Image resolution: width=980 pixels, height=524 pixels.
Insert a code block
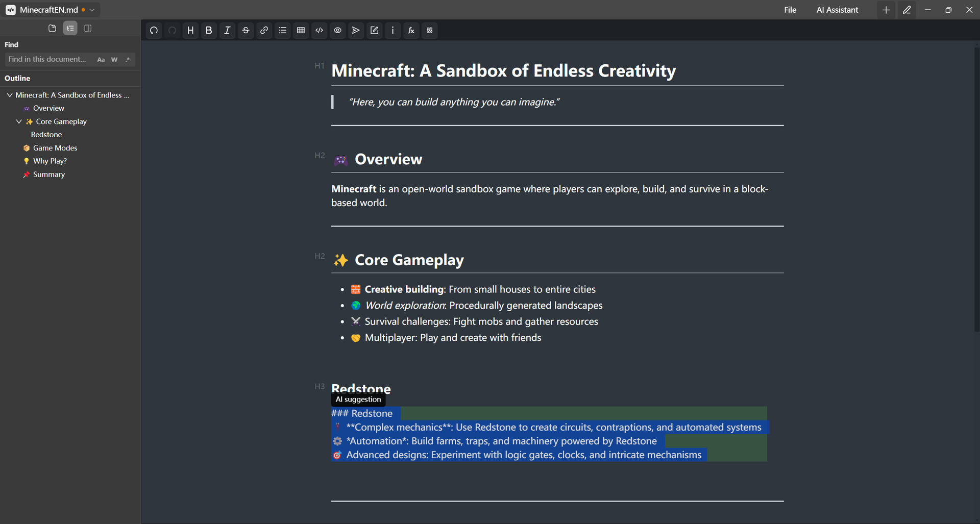pyautogui.click(x=319, y=30)
